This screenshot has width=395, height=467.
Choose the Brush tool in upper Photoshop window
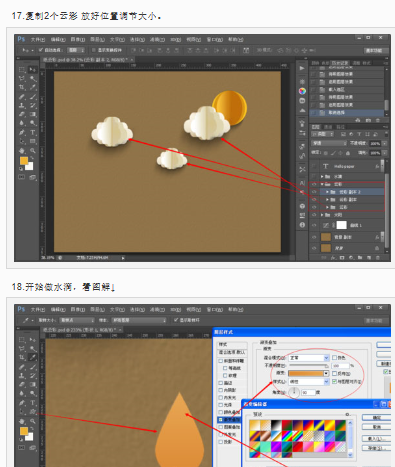click(x=33, y=97)
